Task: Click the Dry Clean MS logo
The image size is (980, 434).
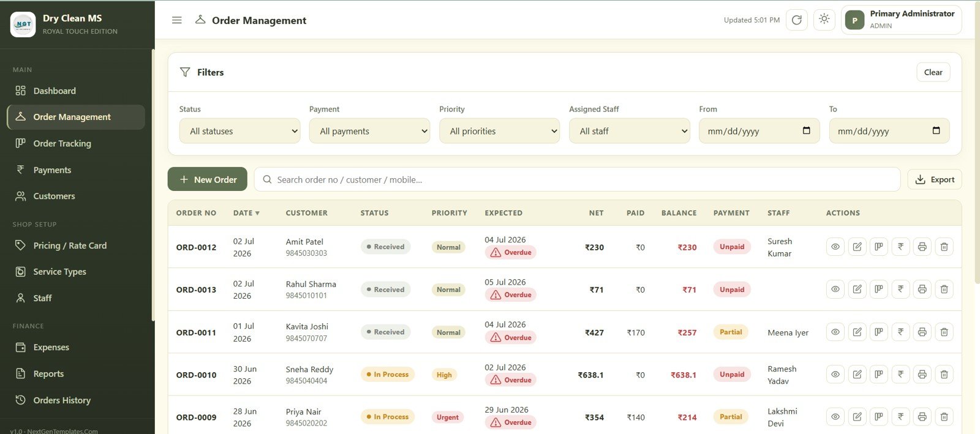Action: pos(23,24)
